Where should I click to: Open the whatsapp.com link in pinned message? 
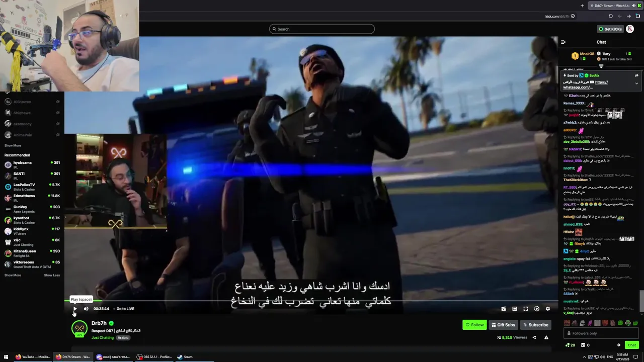pos(585,85)
